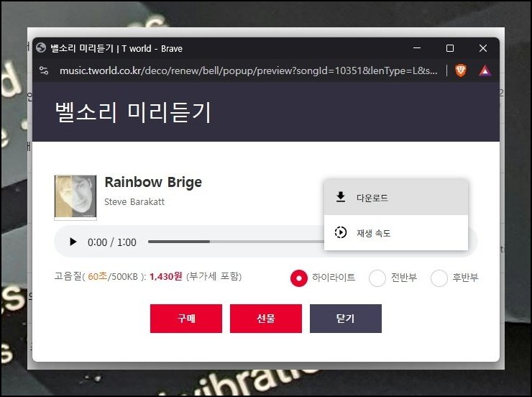Click the 0:00 / 1:00 time display
532x397 pixels.
tap(112, 242)
